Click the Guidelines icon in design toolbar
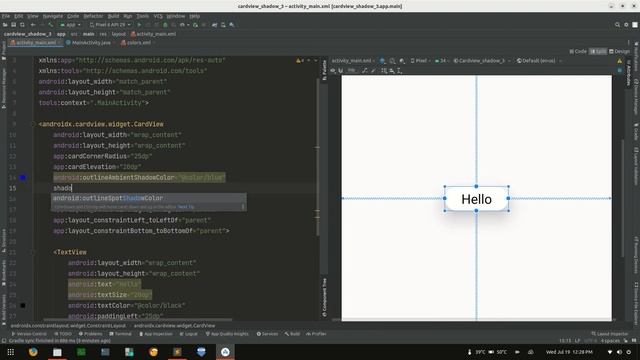This screenshot has height=360, width=640. click(400, 71)
